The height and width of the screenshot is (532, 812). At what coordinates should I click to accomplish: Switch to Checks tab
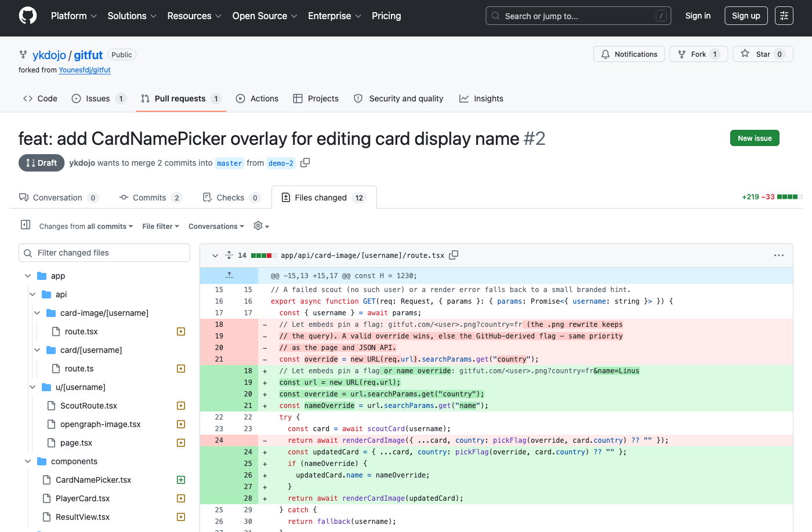(x=231, y=198)
